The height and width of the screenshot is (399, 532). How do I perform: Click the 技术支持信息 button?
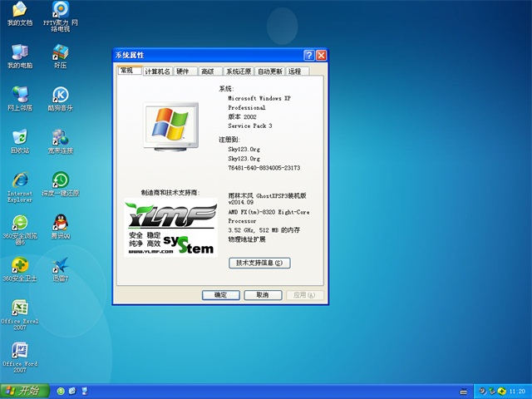click(259, 263)
